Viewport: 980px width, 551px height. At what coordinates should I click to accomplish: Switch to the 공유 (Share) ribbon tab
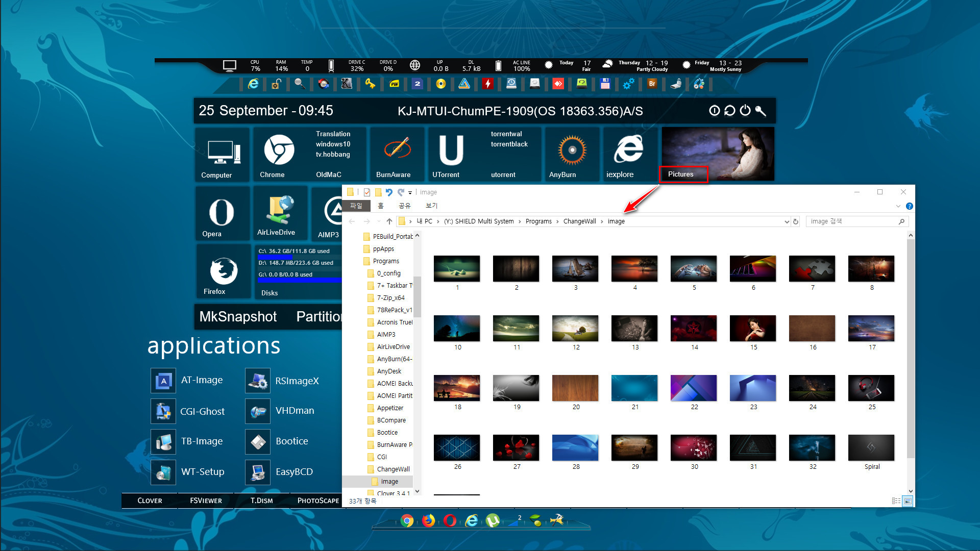tap(405, 206)
